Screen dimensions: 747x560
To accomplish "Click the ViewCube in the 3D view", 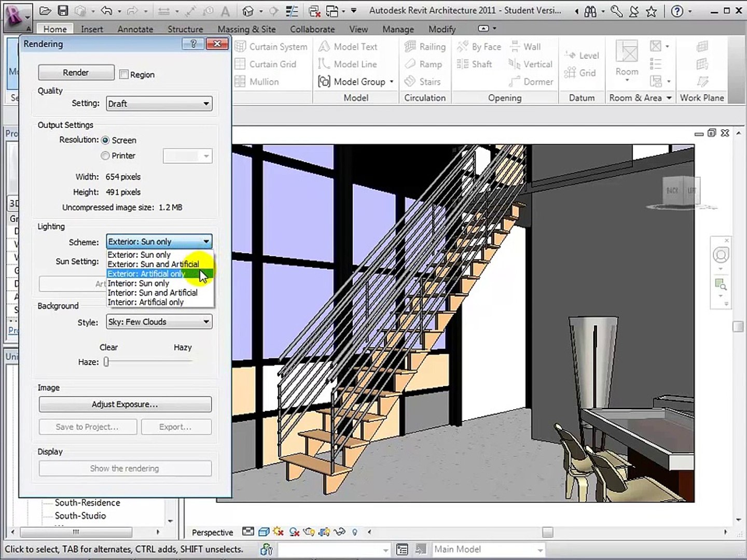I will click(x=681, y=191).
